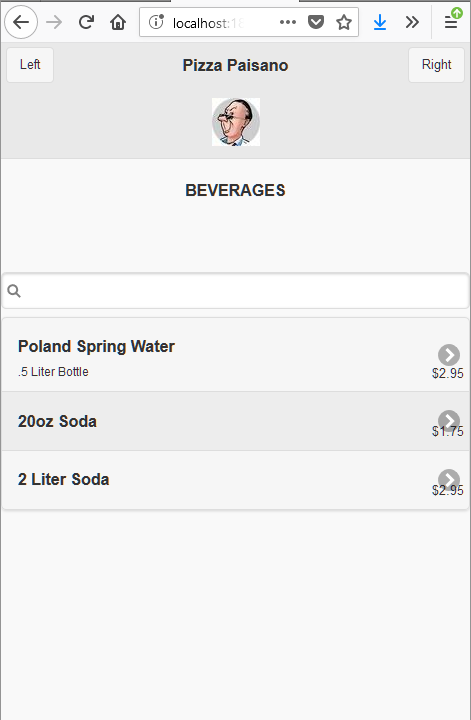471x720 pixels.
Task: Open the Firefox hamburger menu
Action: pos(451,22)
